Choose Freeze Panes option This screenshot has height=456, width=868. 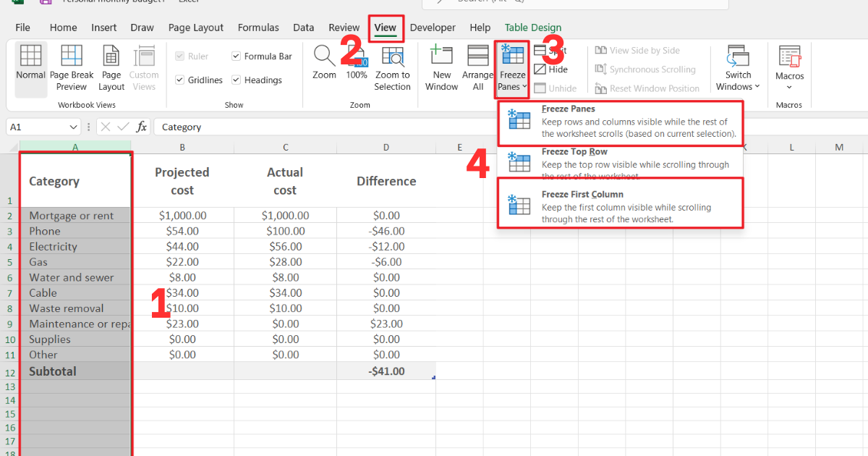click(x=621, y=122)
